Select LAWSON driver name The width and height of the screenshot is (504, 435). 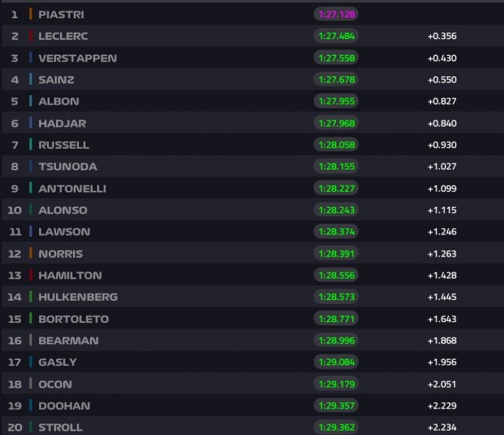pyautogui.click(x=64, y=231)
